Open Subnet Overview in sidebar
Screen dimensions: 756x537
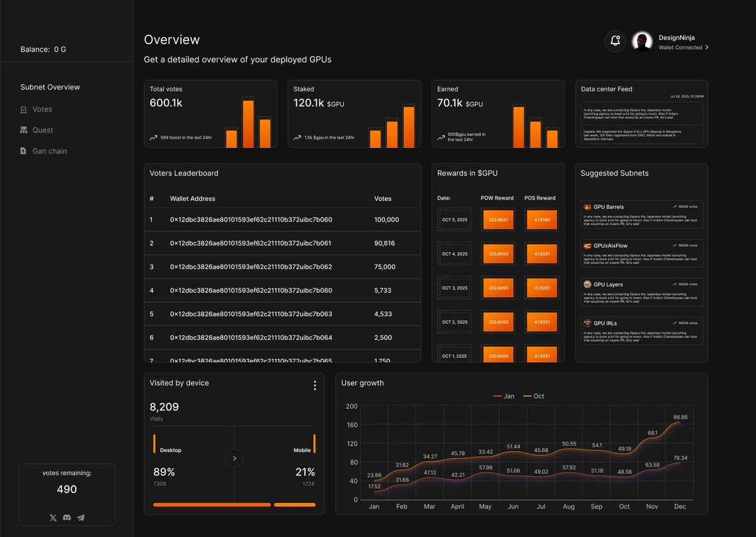(50, 87)
